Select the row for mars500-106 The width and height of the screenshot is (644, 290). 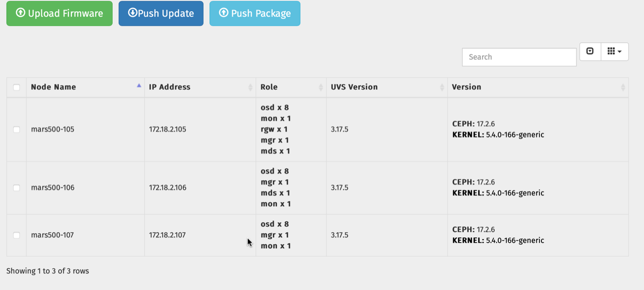click(x=17, y=187)
